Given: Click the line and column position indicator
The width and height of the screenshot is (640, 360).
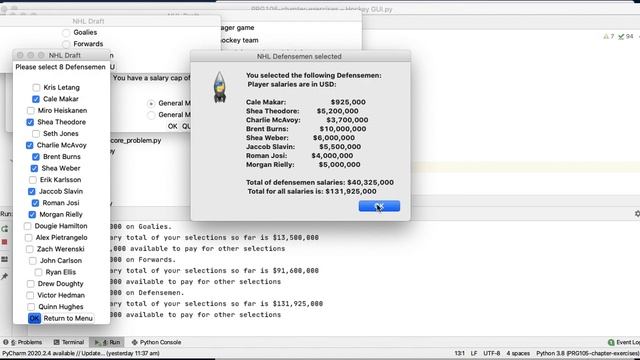Looking at the screenshot, I should (460, 353).
